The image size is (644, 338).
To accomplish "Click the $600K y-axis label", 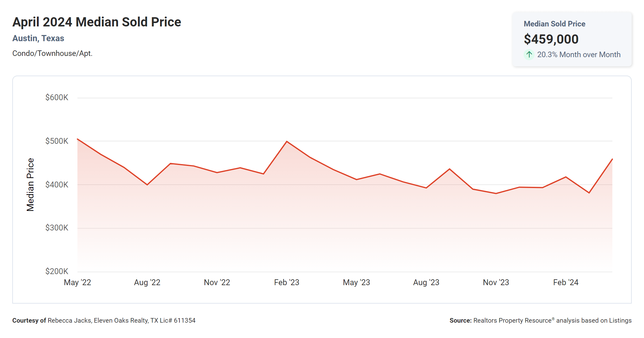I will click(57, 98).
